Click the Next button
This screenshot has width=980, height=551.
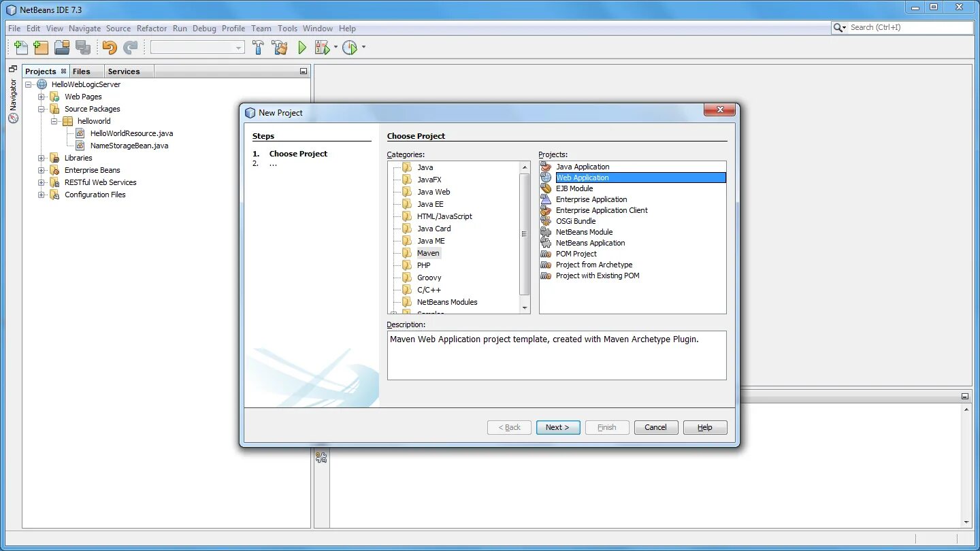click(x=558, y=427)
